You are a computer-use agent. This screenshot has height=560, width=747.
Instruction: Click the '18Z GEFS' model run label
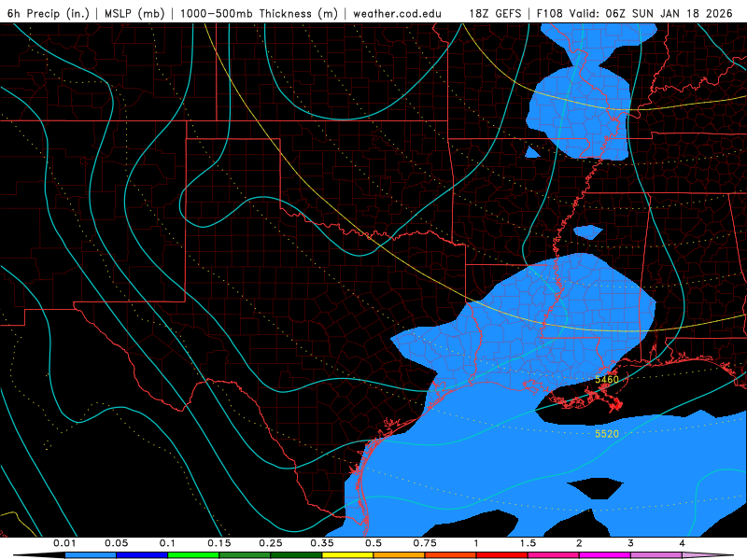coord(496,13)
